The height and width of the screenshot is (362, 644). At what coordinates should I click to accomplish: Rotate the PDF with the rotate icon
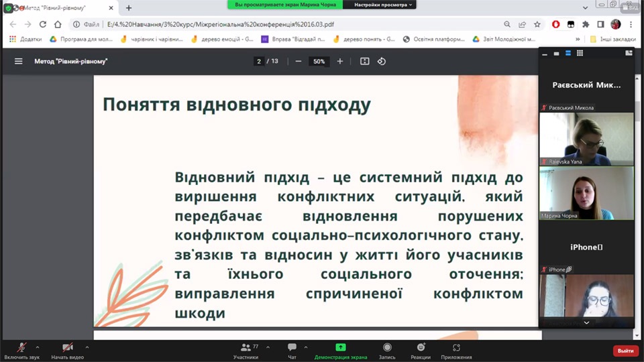(382, 61)
